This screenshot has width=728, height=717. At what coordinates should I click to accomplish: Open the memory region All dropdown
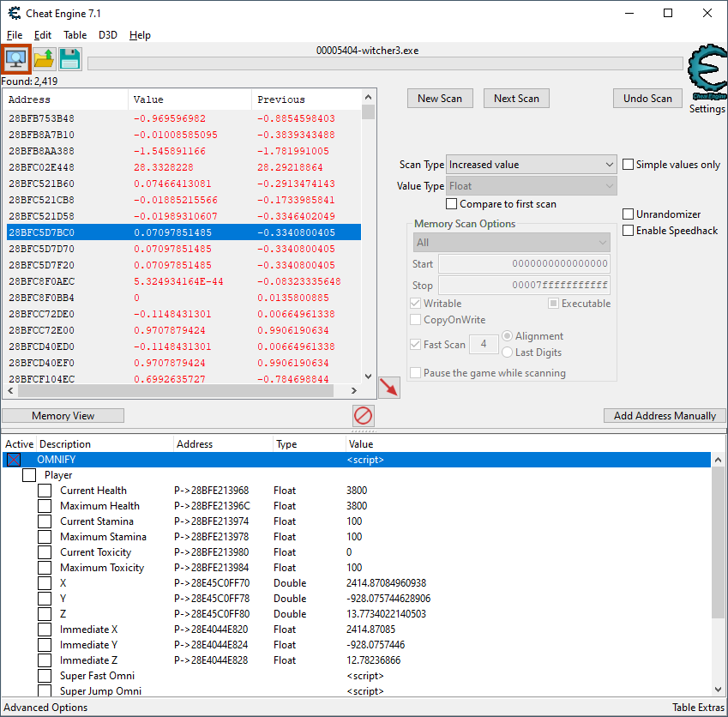point(511,243)
